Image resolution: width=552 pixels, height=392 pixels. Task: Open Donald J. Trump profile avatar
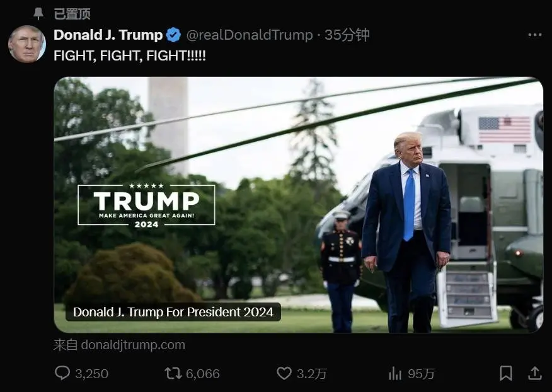click(27, 44)
